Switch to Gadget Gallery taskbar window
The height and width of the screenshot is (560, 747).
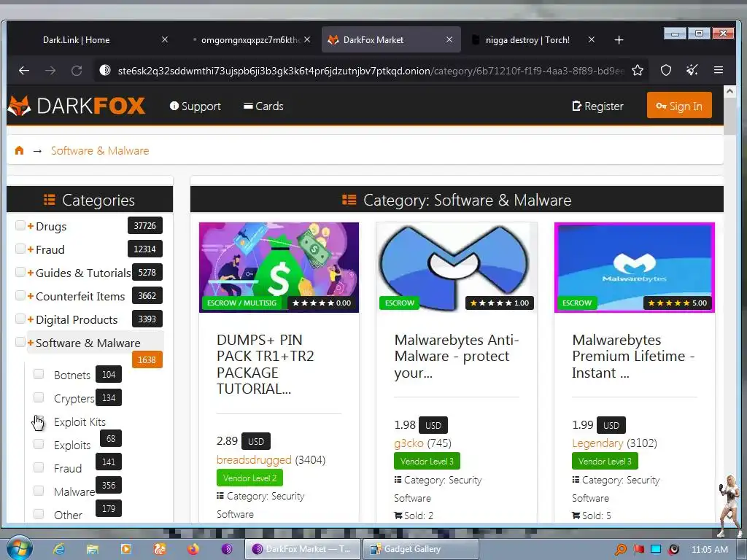click(x=421, y=549)
